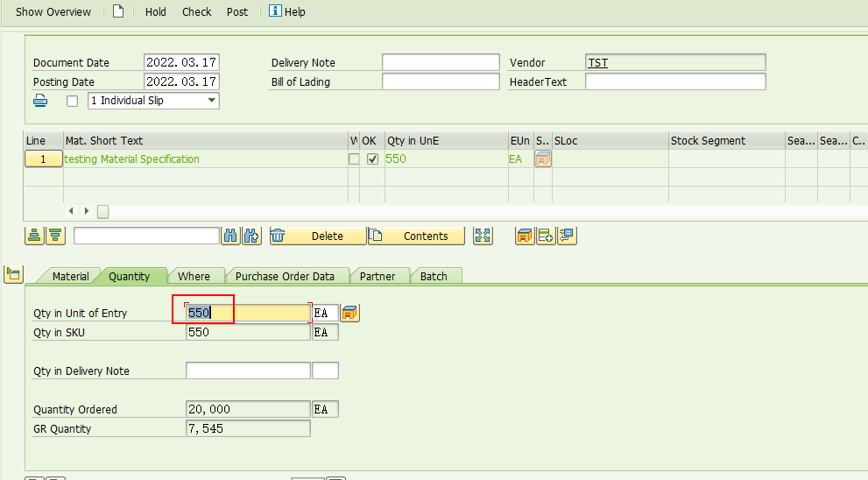868x480 pixels.
Task: Click the last item toolbar icon after add line
Action: (x=567, y=236)
